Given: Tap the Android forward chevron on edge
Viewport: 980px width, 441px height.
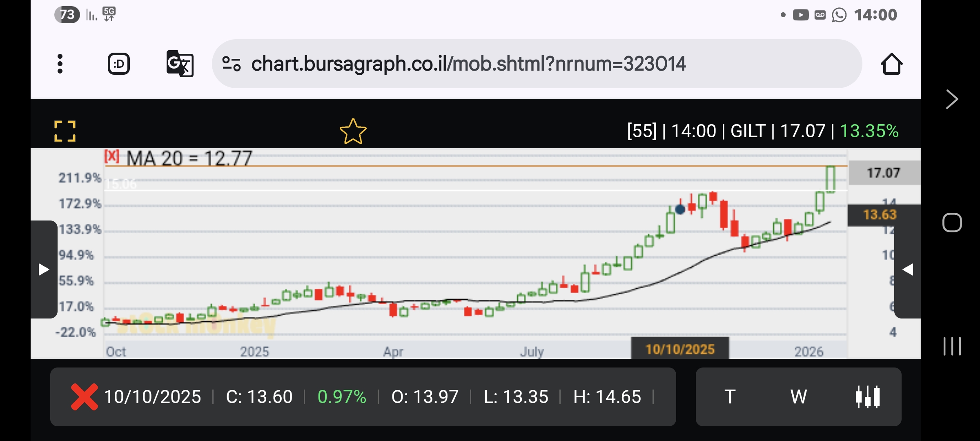Looking at the screenshot, I should (x=952, y=99).
